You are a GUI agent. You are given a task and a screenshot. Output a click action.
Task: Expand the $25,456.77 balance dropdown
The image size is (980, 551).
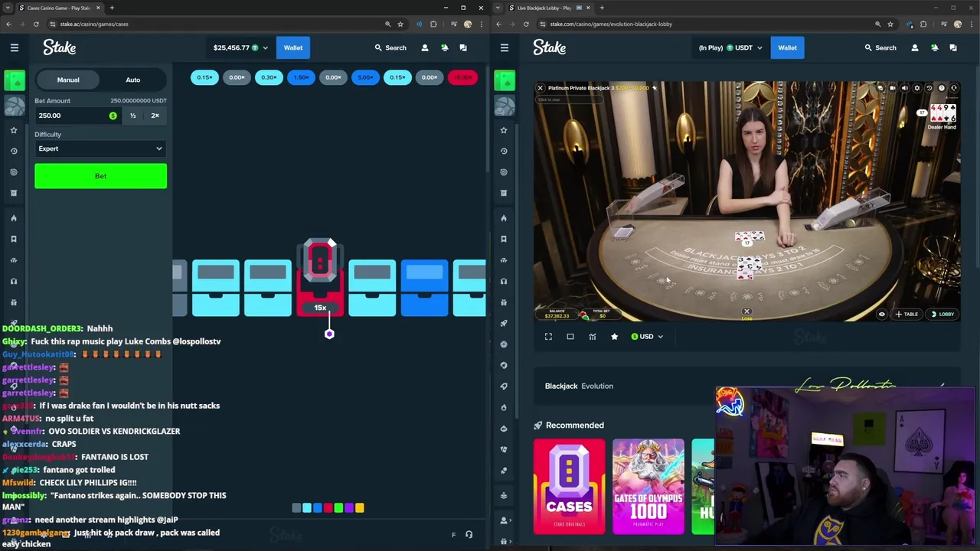point(240,47)
